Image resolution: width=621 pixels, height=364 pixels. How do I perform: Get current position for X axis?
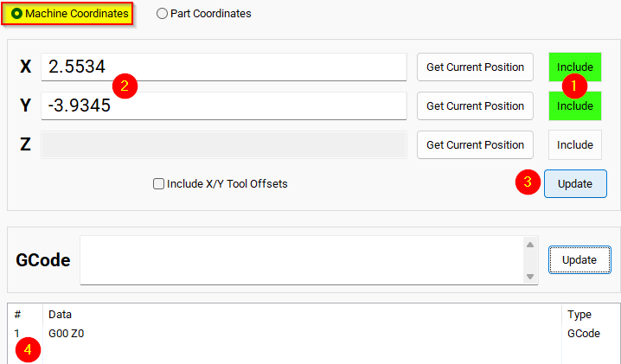point(475,67)
